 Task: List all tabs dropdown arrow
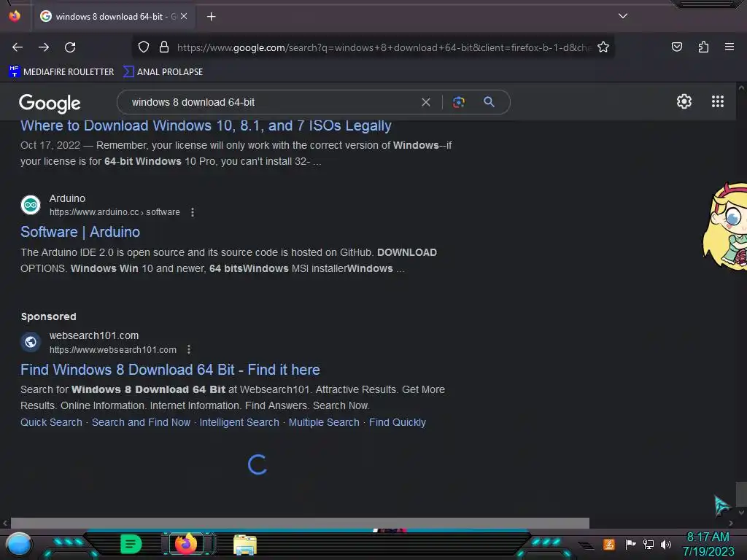[623, 16]
